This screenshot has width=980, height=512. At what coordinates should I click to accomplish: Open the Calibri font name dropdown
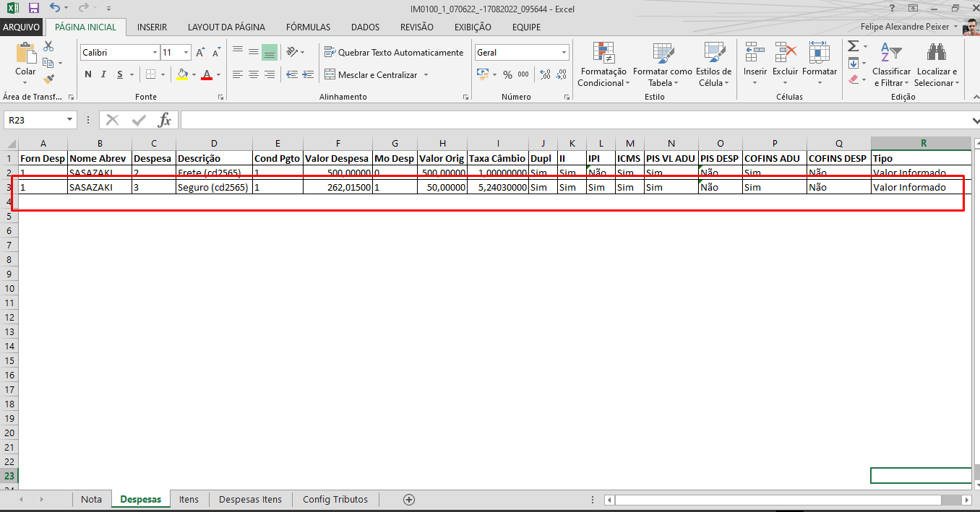[155, 53]
